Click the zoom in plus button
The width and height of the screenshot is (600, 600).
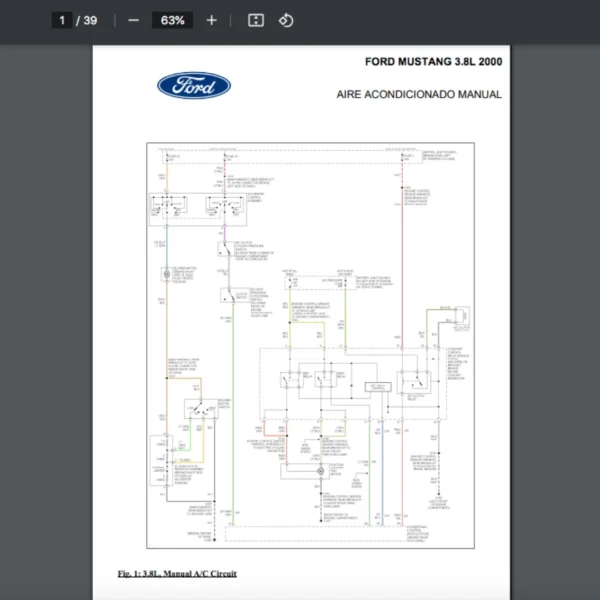(x=211, y=20)
